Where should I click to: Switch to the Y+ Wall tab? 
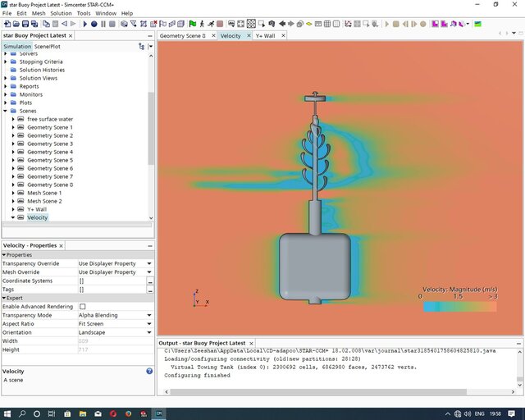pyautogui.click(x=266, y=36)
